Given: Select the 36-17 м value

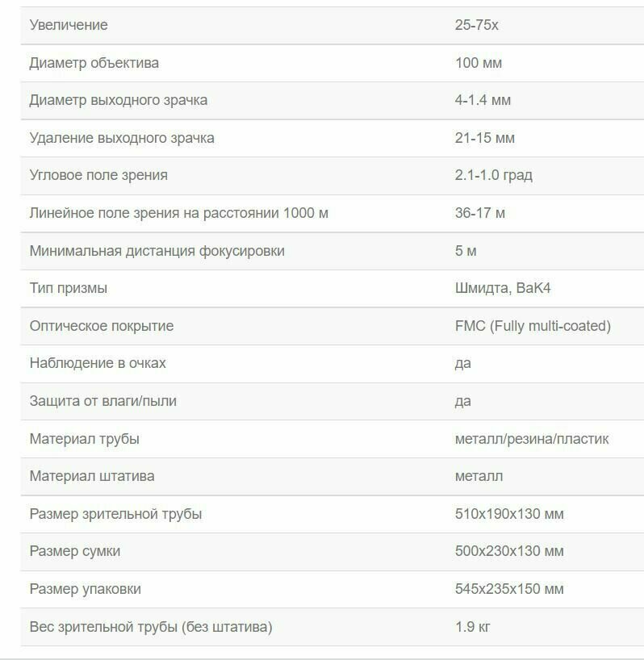Looking at the screenshot, I should pos(480,213).
